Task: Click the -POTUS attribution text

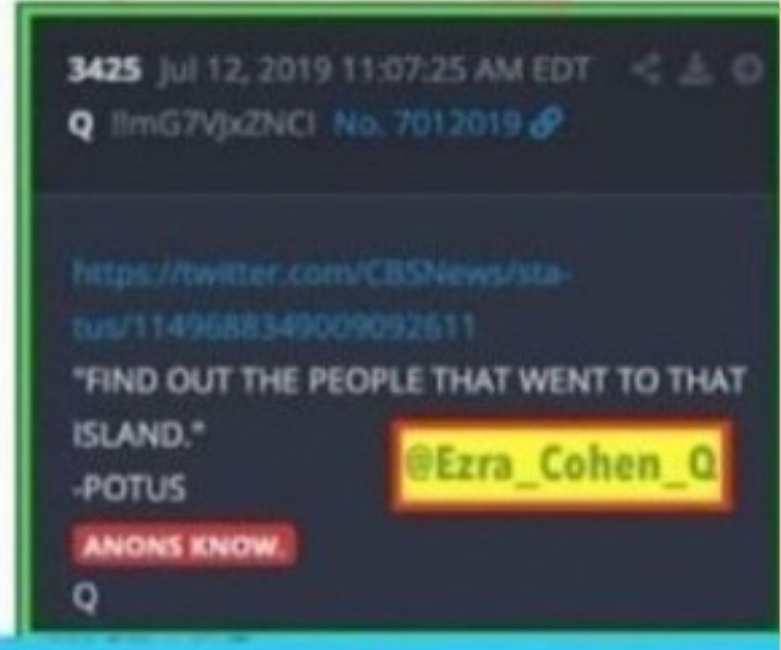Action: pos(130,488)
